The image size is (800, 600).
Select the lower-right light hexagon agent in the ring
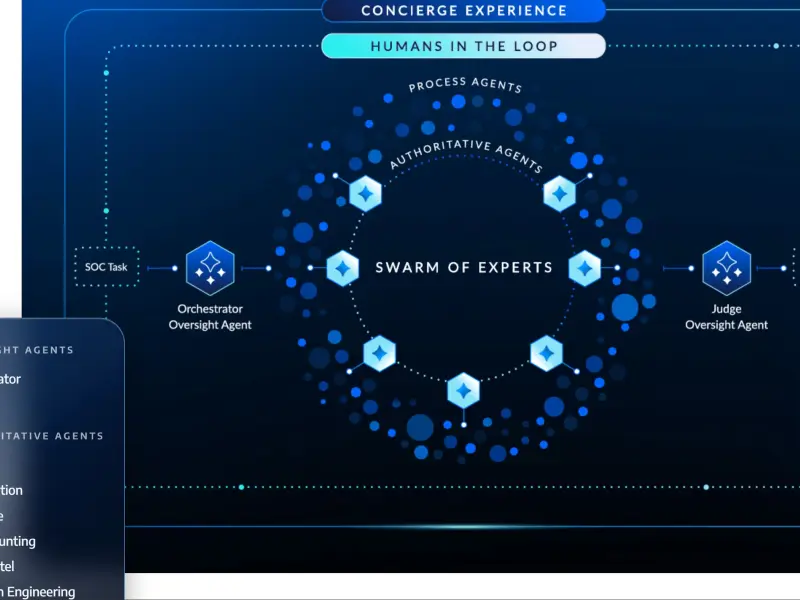coord(546,353)
